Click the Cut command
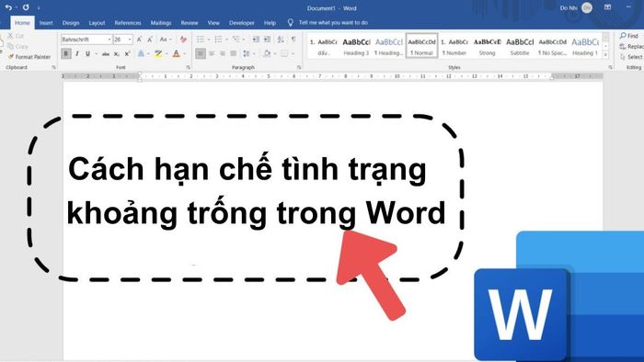 click(x=16, y=36)
